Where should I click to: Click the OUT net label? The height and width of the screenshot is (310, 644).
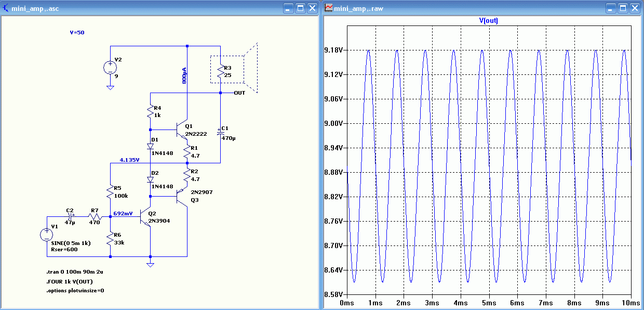pos(239,93)
